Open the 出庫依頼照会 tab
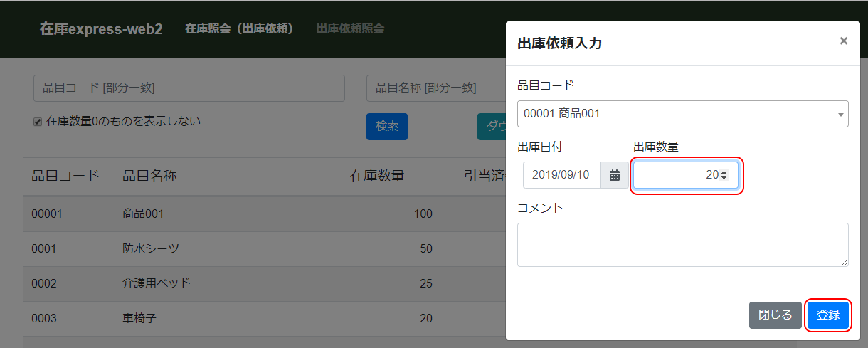This screenshot has height=348, width=868. pyautogui.click(x=350, y=29)
